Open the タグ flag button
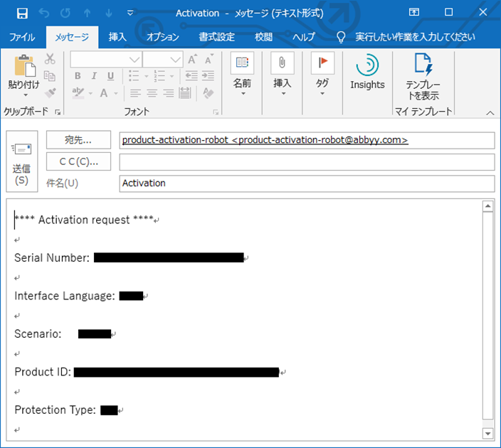This screenshot has height=448, width=501. (322, 74)
